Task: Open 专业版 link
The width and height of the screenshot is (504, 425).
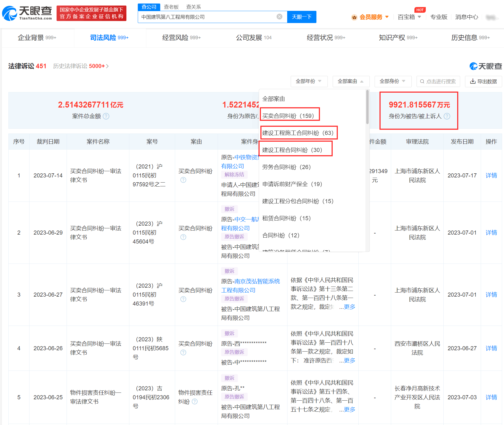Action: tap(439, 17)
